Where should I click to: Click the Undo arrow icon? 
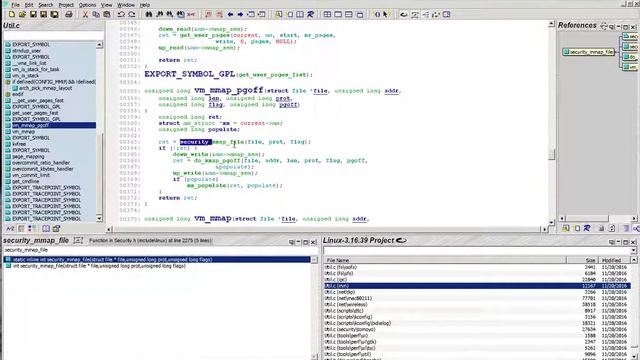(121, 14)
